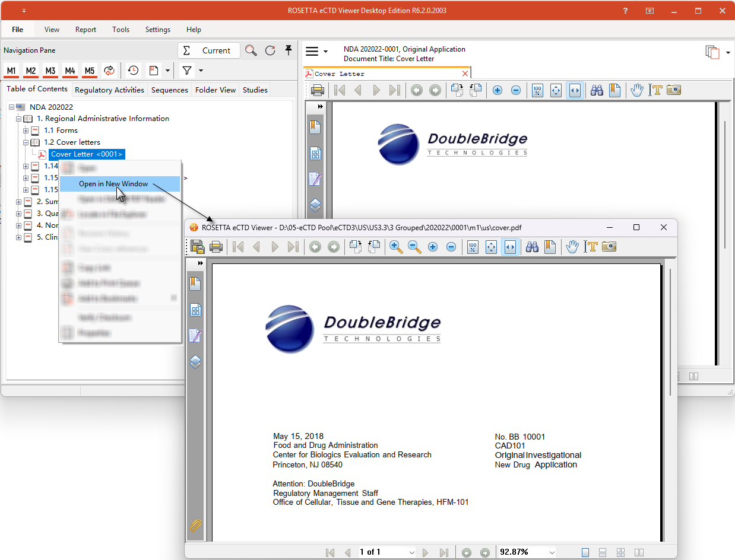Switch to the Regulatory Activities tab
Image resolution: width=735 pixels, height=560 pixels.
[x=109, y=90]
